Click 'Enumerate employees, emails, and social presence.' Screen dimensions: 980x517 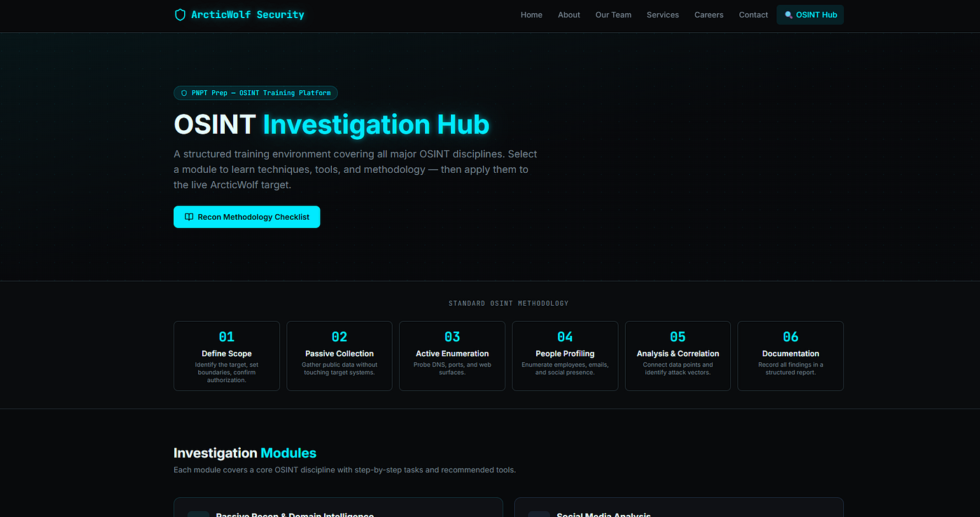(x=565, y=369)
